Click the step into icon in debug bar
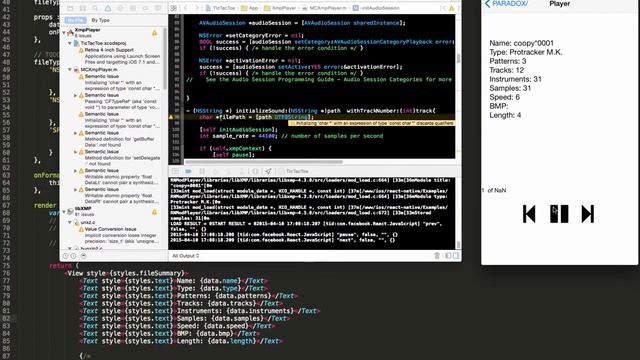 coord(229,171)
